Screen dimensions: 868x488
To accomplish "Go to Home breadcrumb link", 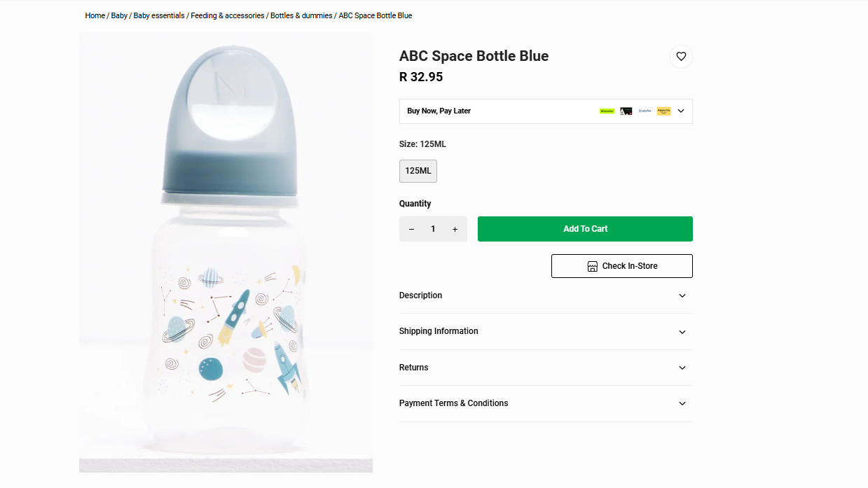I will (x=95, y=15).
